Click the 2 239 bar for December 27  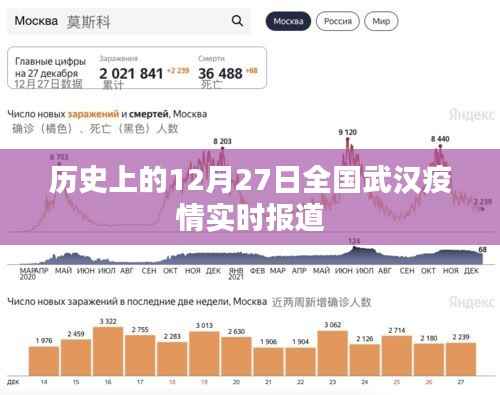point(461,359)
